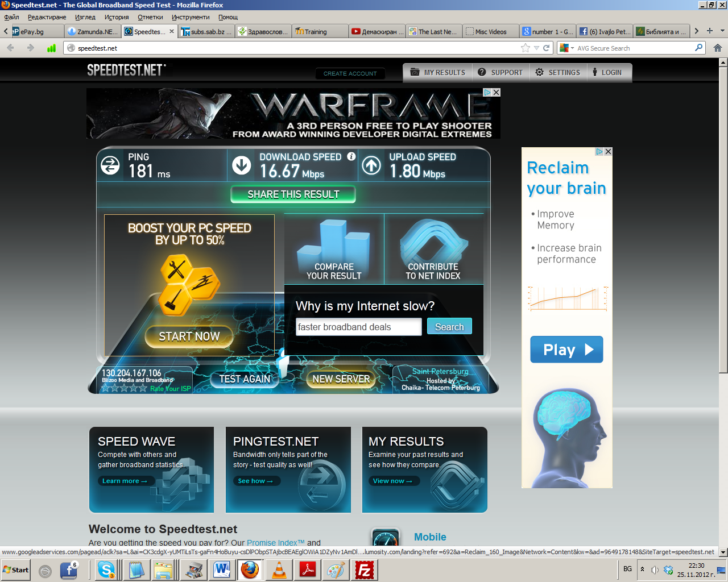Image resolution: width=728 pixels, height=582 pixels.
Task: Click the green signal bars toolbar icon
Action: (51, 48)
